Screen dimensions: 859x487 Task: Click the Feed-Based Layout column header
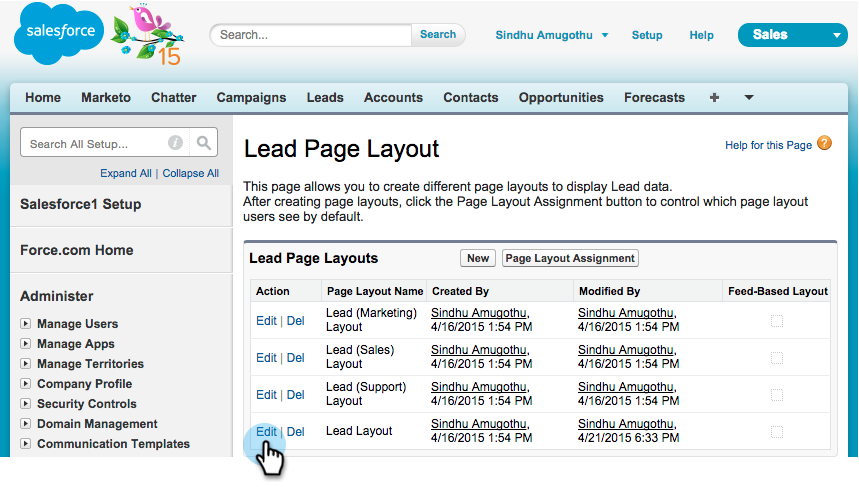click(777, 291)
